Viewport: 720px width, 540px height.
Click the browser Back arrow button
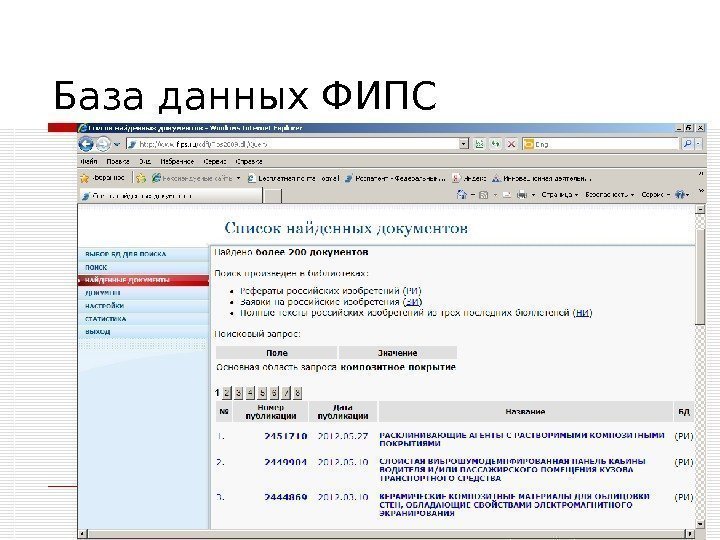[86, 144]
